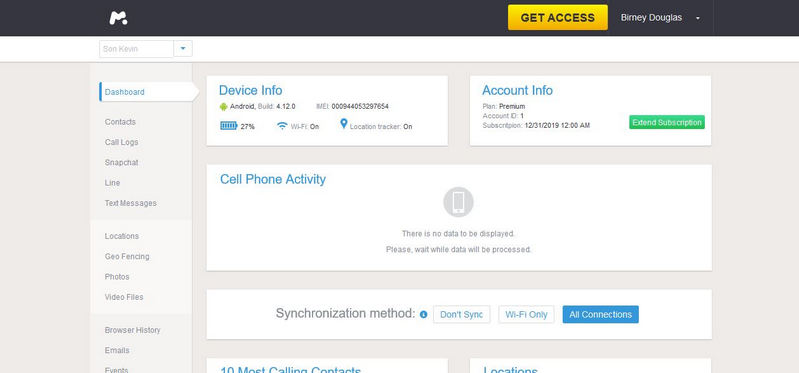Open Geo Fencing in the sidebar
799x373 pixels.
(127, 256)
